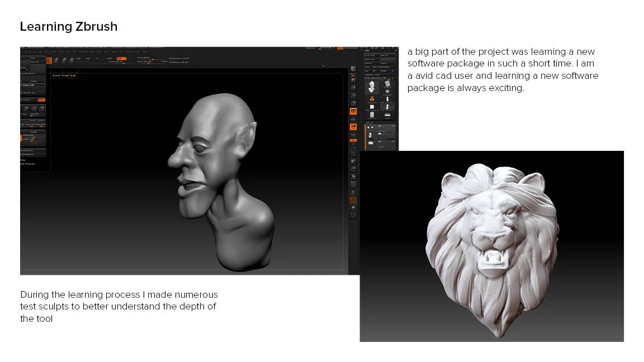Click Load Tool in Tool palette
The height and width of the screenshot is (362, 644).
371,55
